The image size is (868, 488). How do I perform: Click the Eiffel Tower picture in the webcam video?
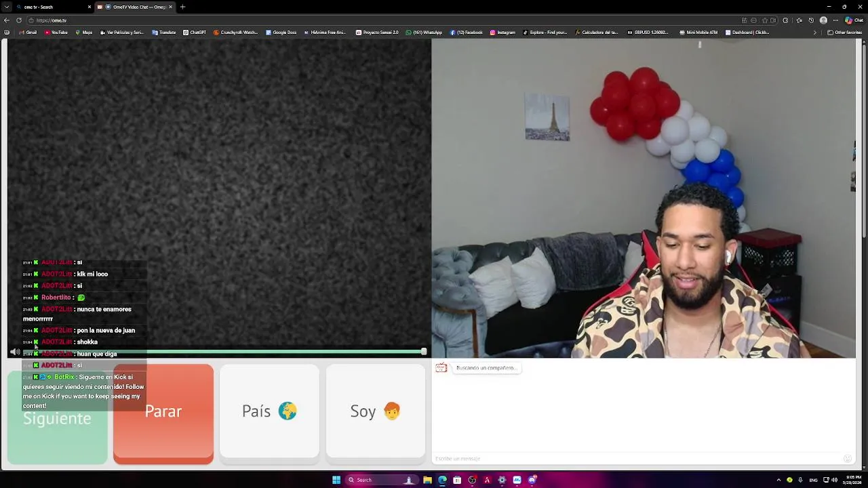point(547,117)
